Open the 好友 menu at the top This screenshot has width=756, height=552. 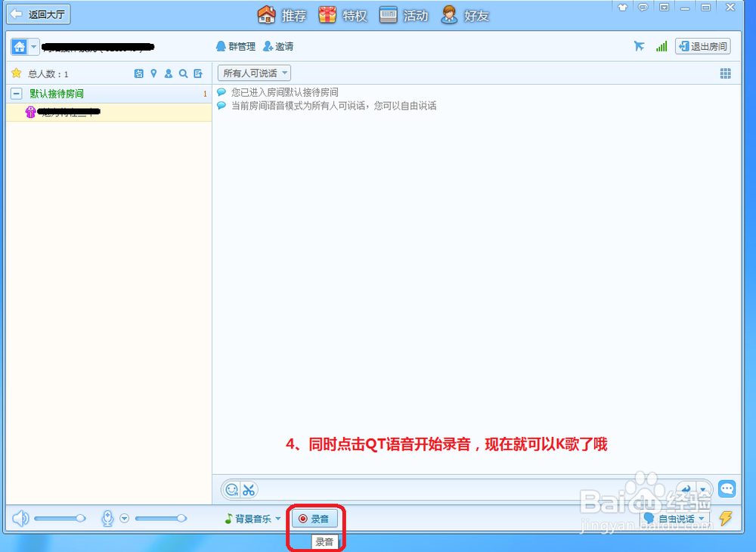tap(464, 14)
